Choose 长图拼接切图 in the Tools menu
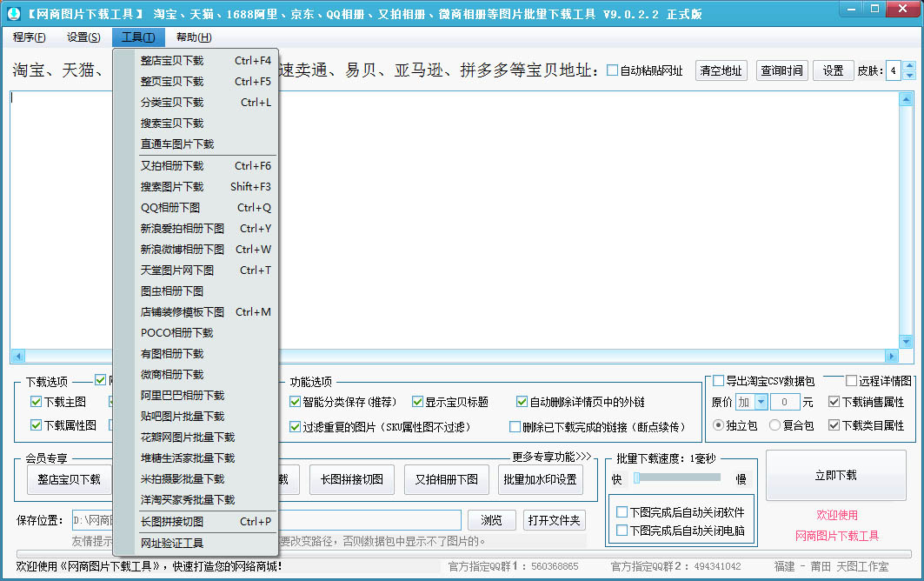Screen dimensions: 924x581 pos(206,522)
